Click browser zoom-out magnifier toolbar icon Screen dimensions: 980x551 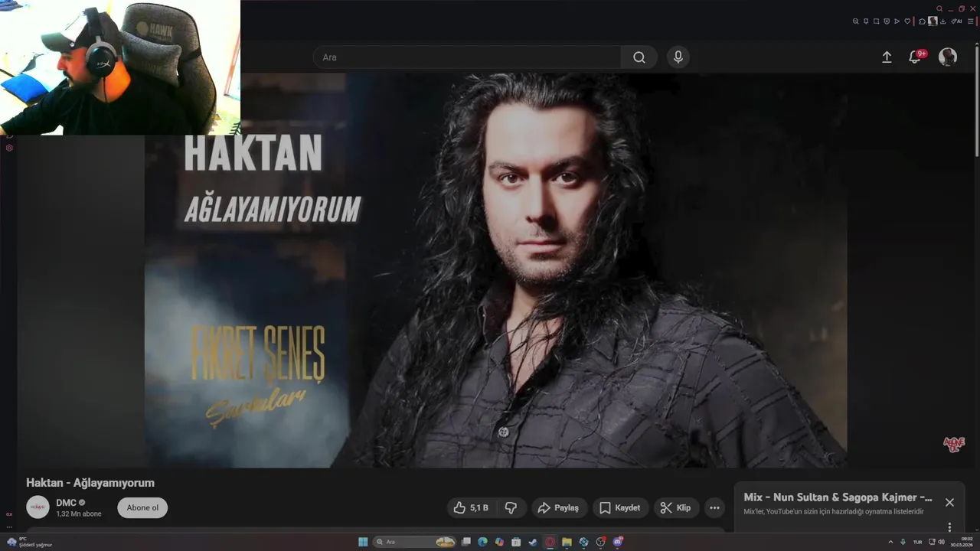click(x=856, y=21)
